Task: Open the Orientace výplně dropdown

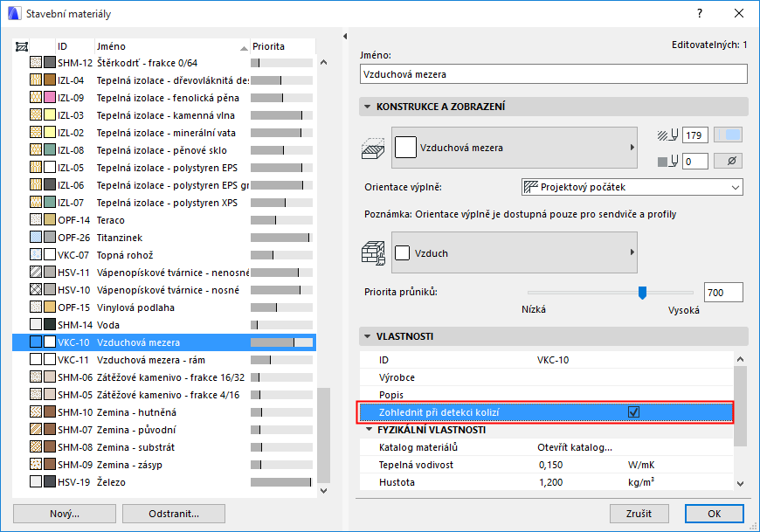Action: (632, 187)
